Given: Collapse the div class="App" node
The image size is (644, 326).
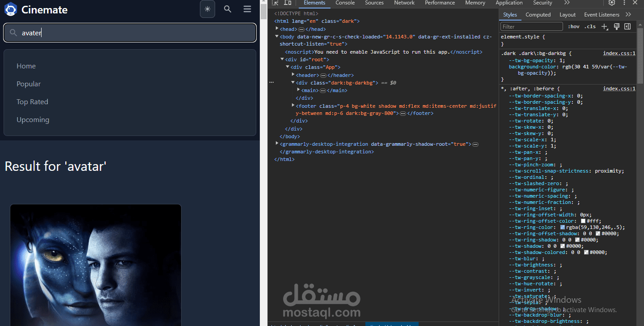Looking at the screenshot, I should point(288,67).
